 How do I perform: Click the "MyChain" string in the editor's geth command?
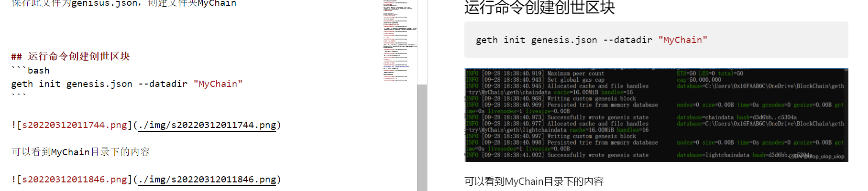(x=218, y=84)
